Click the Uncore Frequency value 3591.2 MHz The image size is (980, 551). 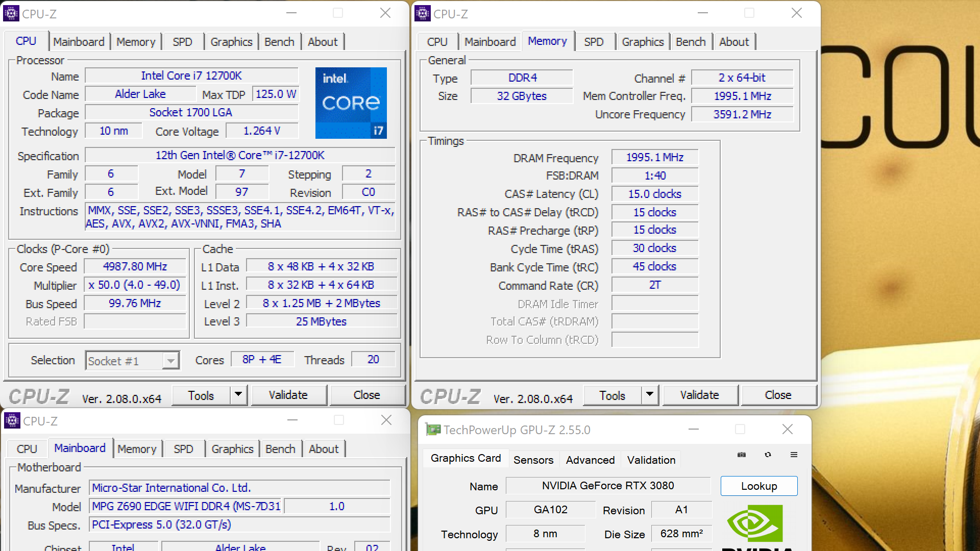[x=743, y=114]
